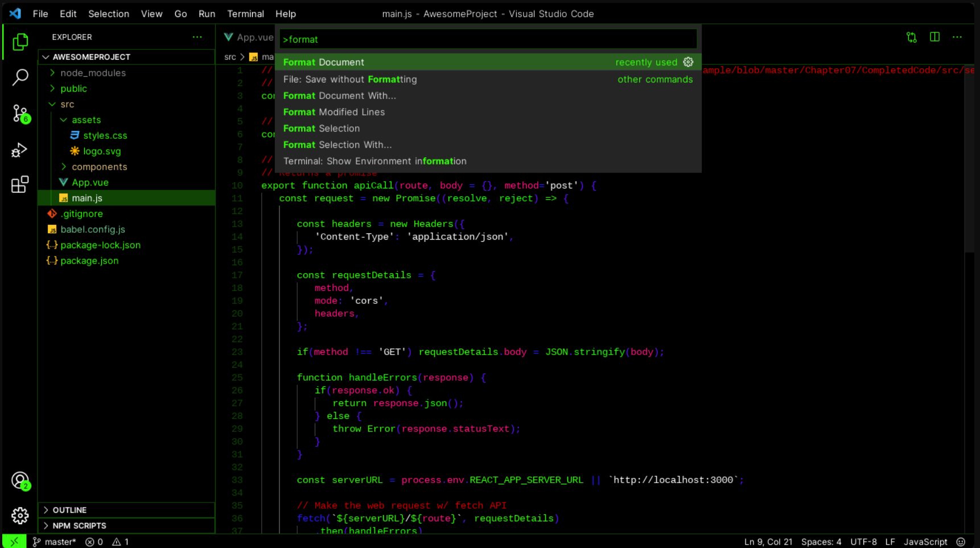The height and width of the screenshot is (548, 980).
Task: Click the command palette input field
Action: pyautogui.click(x=488, y=39)
